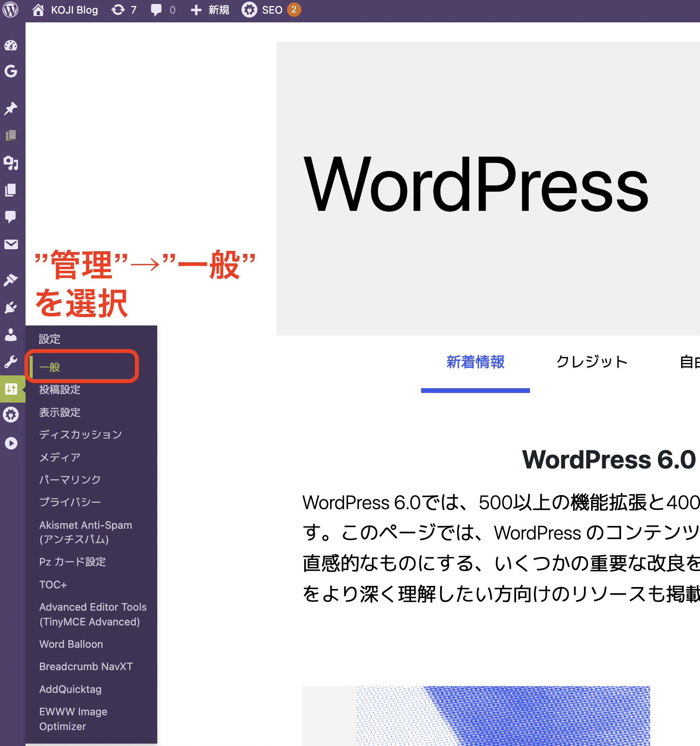Click the SEO label in the admin bar
Viewport: 700px width, 746px height.
click(272, 10)
